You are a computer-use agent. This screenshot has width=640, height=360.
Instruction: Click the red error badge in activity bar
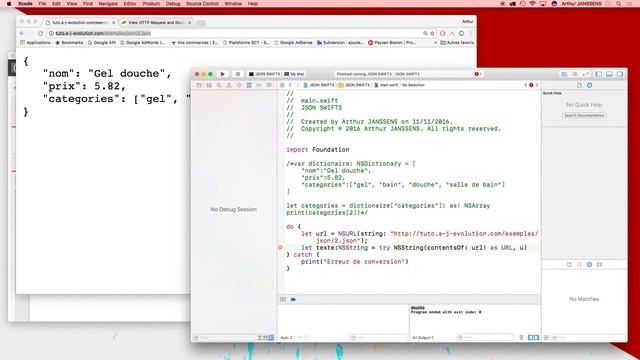tap(478, 74)
